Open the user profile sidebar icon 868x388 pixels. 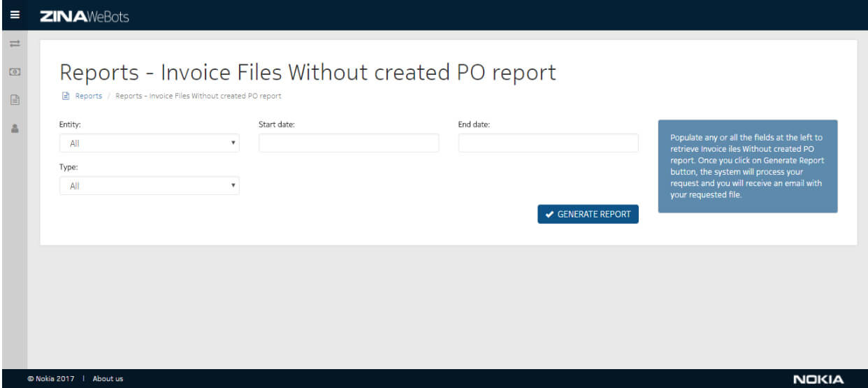(15, 129)
